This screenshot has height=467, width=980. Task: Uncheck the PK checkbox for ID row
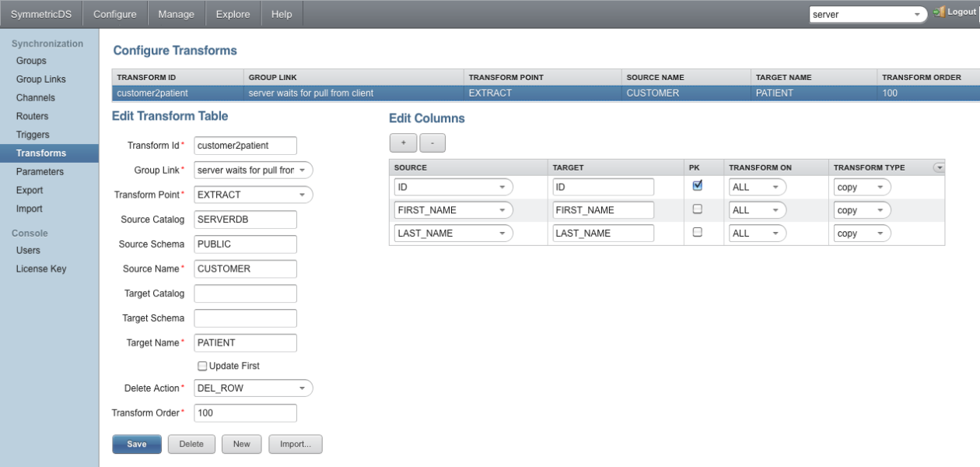[698, 184]
